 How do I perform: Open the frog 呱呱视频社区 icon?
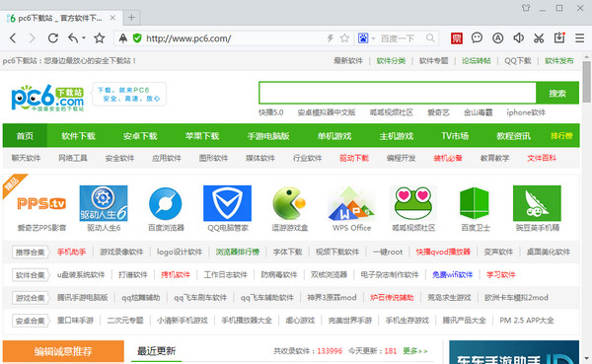pyautogui.click(x=413, y=203)
